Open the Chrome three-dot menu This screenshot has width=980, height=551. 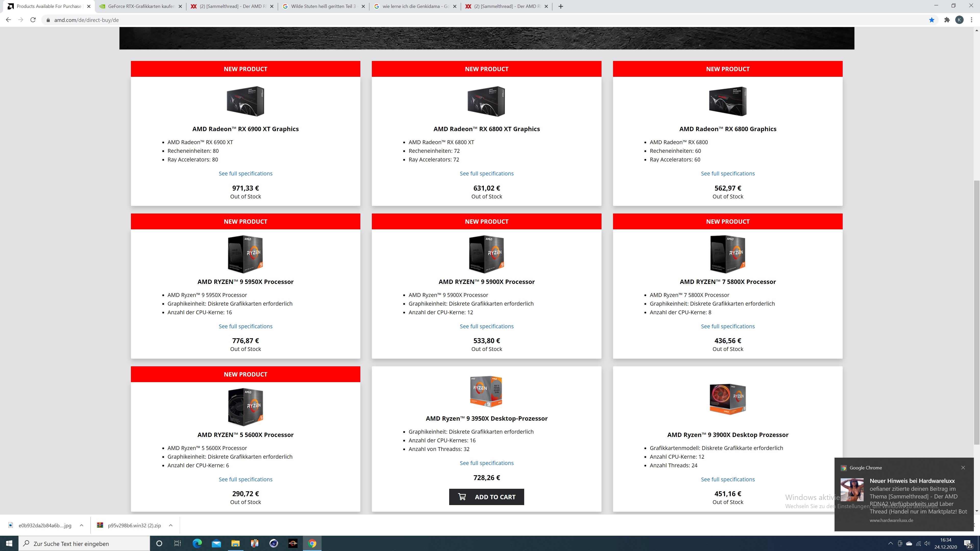pyautogui.click(x=972, y=20)
